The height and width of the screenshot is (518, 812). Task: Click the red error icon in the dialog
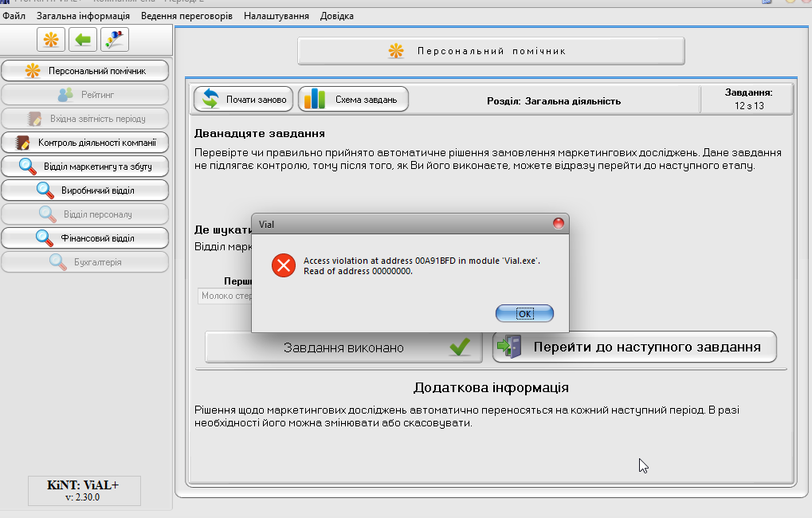284,265
